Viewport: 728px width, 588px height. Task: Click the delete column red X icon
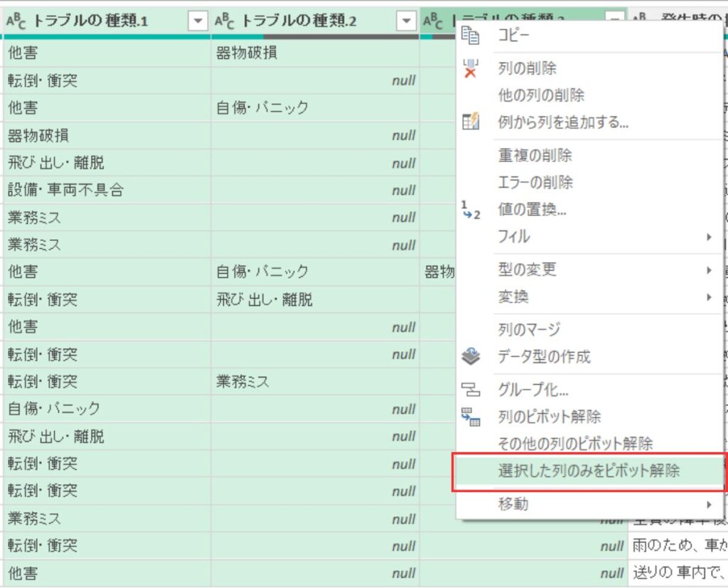tap(471, 68)
